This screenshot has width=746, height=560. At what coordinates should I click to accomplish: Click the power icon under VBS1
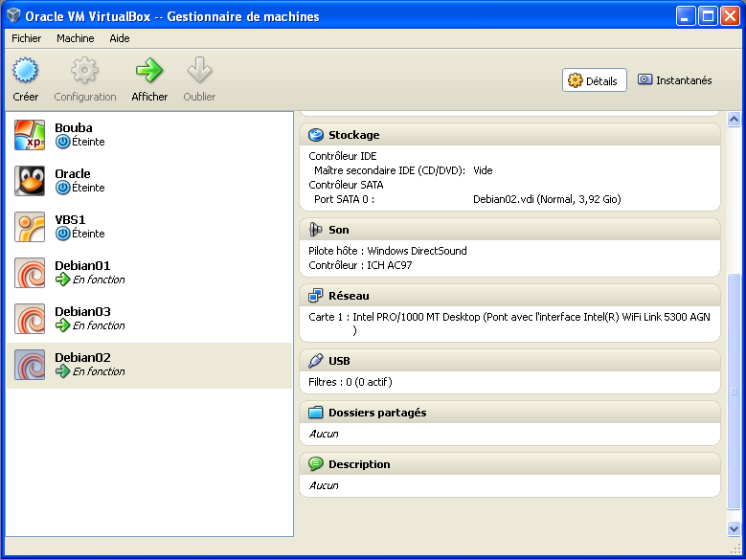click(62, 234)
